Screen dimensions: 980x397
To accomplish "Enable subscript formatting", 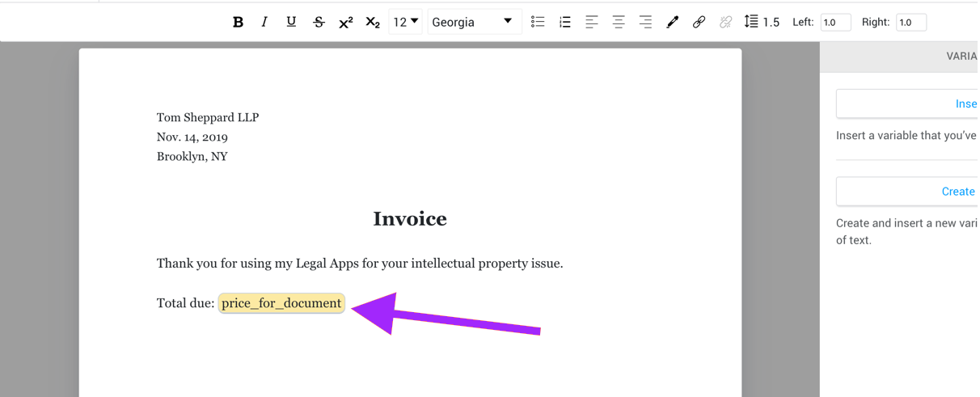I will [373, 23].
